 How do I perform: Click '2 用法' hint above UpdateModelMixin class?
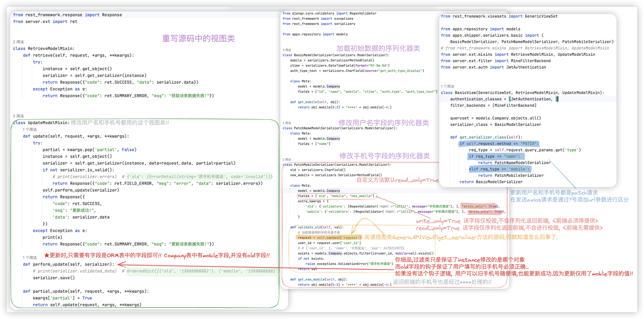point(18,116)
